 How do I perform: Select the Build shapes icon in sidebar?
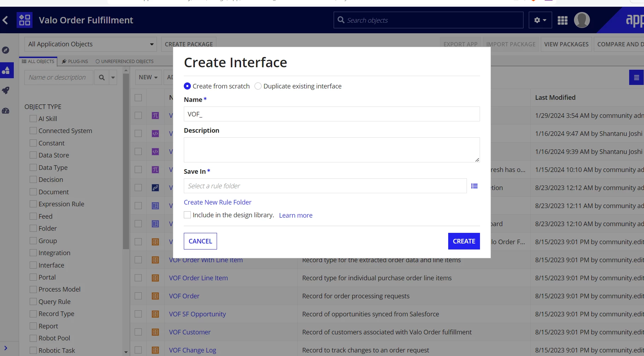tap(6, 70)
